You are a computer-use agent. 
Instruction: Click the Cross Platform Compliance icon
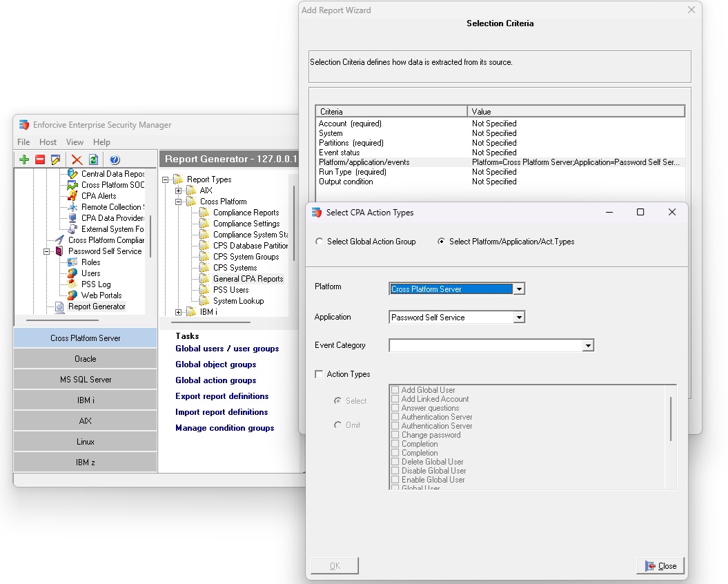click(59, 240)
